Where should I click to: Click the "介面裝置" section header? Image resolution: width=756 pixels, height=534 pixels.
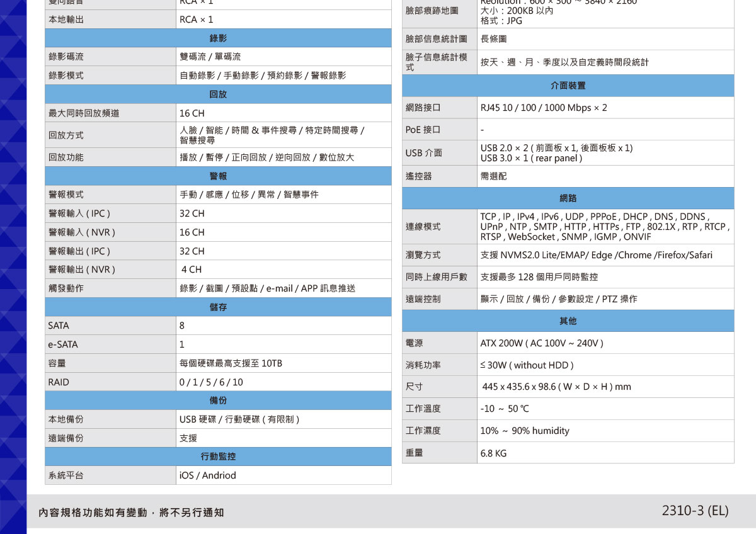pos(568,86)
